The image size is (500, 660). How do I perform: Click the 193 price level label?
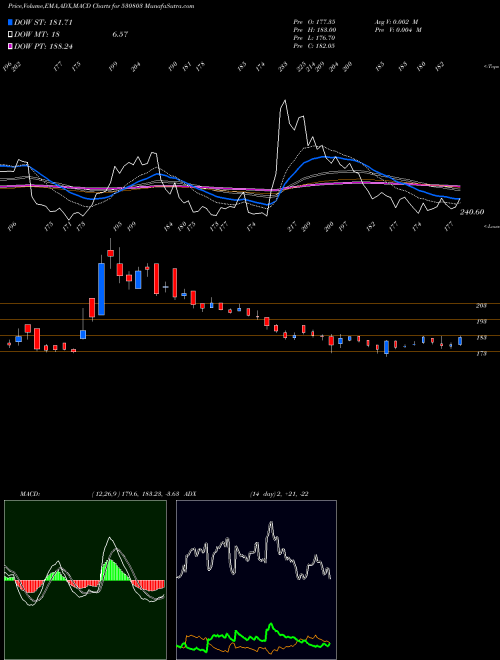tap(481, 322)
